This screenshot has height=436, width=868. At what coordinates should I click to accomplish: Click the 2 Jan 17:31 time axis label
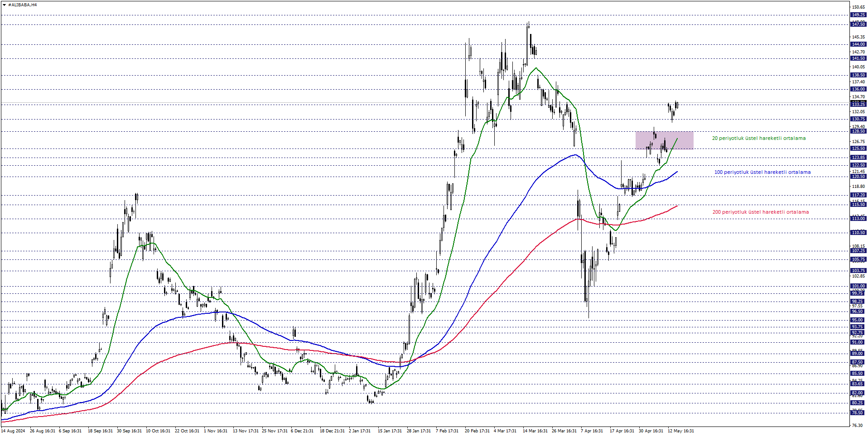pos(360,431)
